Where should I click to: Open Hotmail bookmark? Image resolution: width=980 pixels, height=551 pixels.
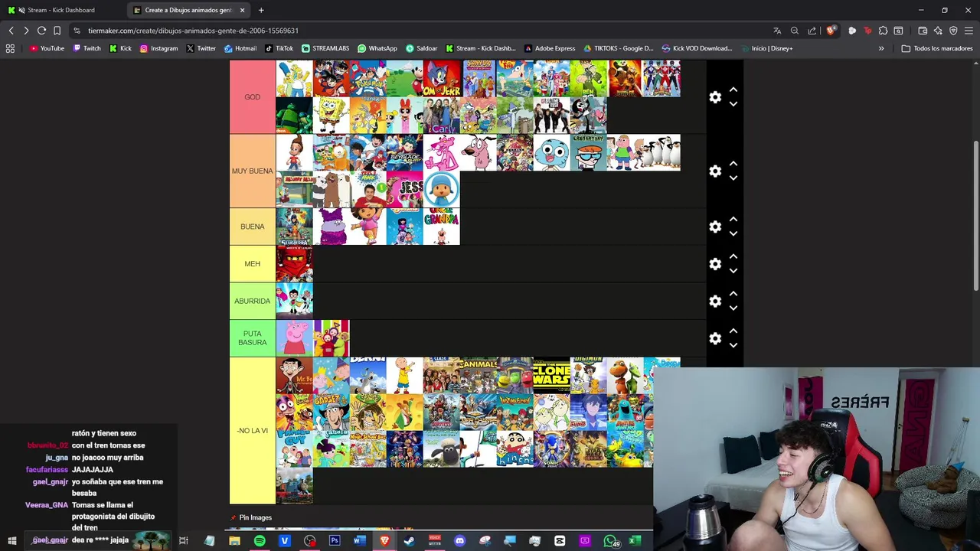[x=240, y=48]
